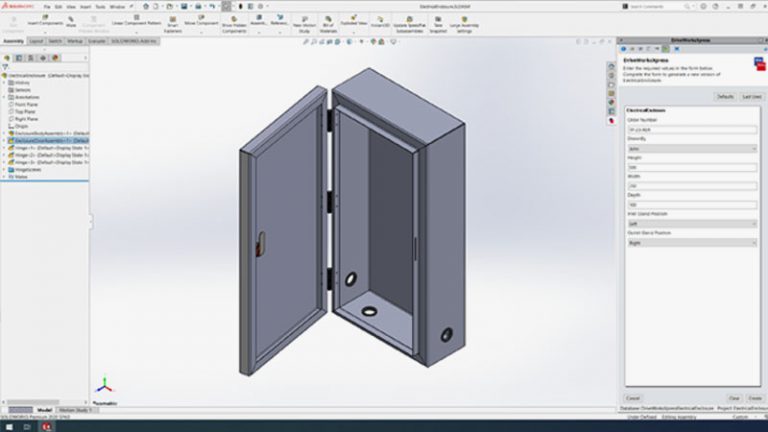Click the Zoom to Fit icon above viewport
The width and height of the screenshot is (768, 432).
pos(306,42)
